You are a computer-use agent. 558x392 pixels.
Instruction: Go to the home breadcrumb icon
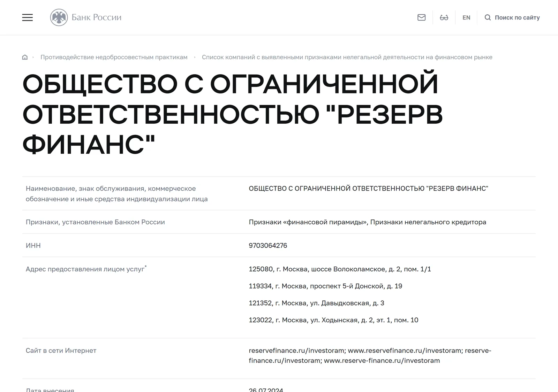[25, 57]
